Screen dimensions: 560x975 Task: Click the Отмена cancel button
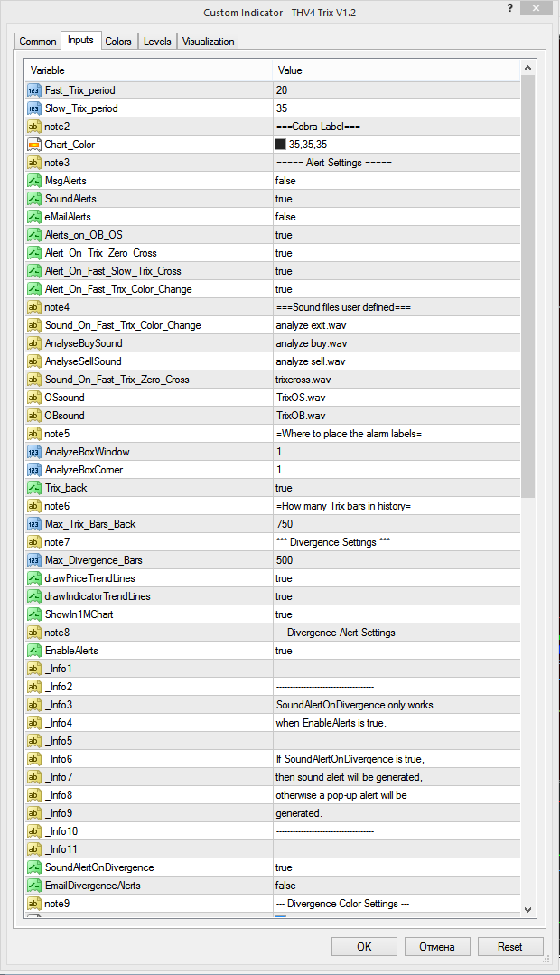click(437, 946)
